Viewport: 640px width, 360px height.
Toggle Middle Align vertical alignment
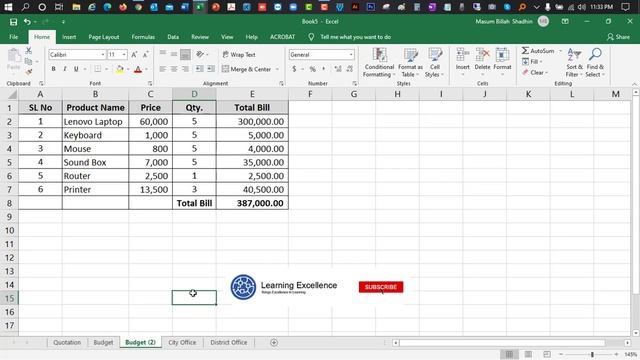(174, 54)
